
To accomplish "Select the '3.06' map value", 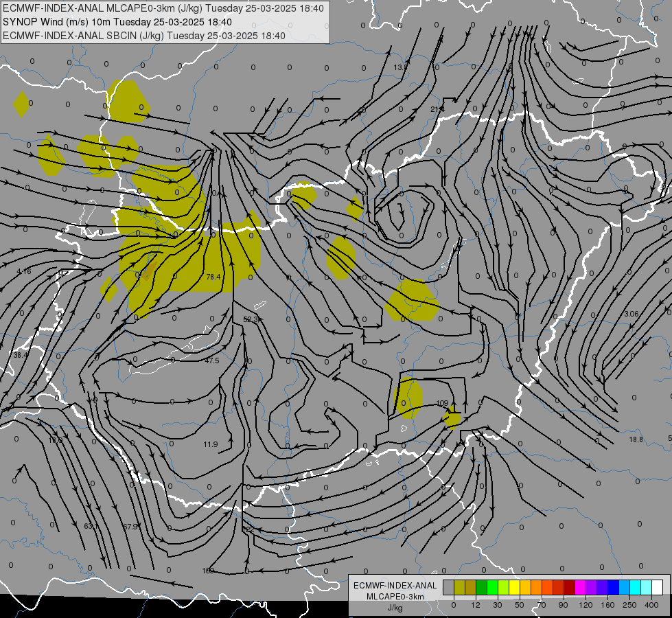I will coord(632,314).
